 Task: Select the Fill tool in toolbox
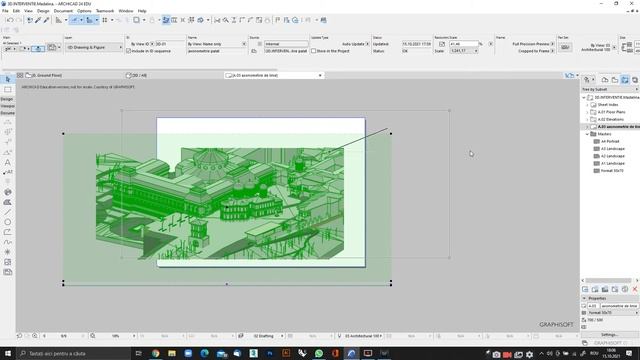(7, 202)
